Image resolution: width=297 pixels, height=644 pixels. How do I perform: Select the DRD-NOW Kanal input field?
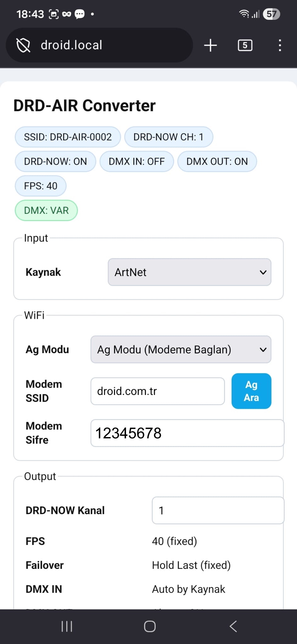point(218,510)
